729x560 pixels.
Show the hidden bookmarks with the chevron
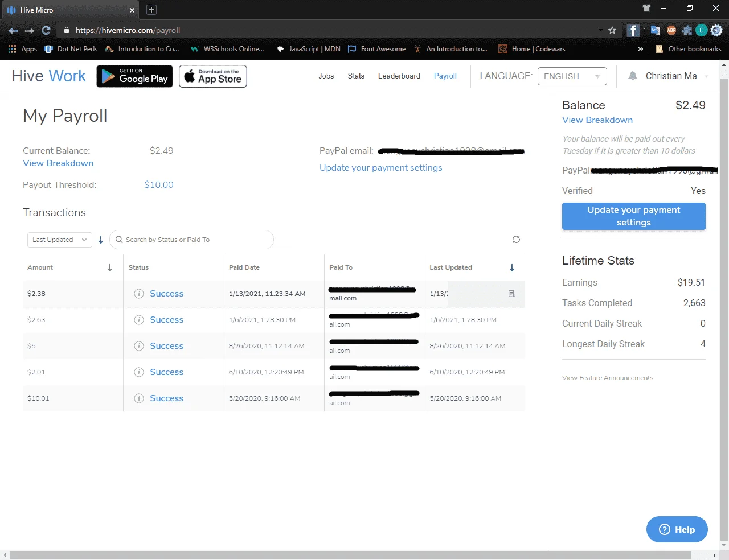[641, 49]
